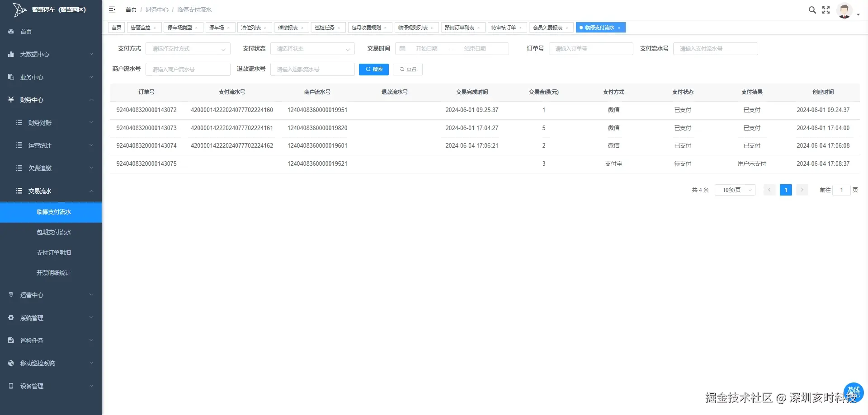Expand 大数据中心 in the sidebar
Viewport: 868px width, 415px height.
click(x=51, y=54)
